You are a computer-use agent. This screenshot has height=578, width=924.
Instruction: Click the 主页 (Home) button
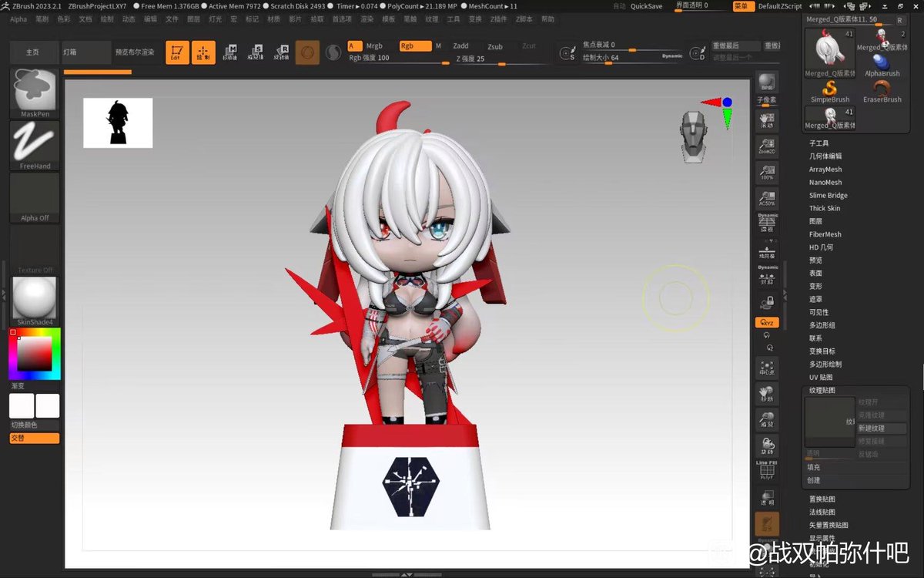(35, 52)
